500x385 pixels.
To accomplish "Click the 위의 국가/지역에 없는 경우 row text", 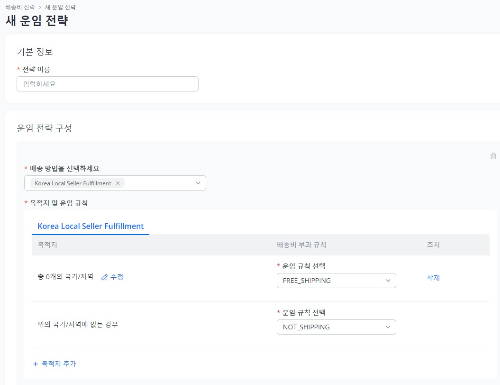I will [x=78, y=324].
